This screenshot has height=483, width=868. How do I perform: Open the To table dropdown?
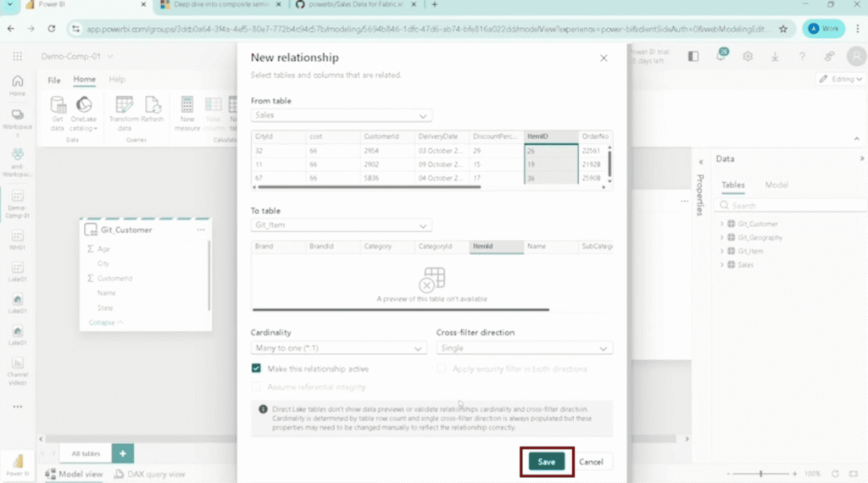341,225
